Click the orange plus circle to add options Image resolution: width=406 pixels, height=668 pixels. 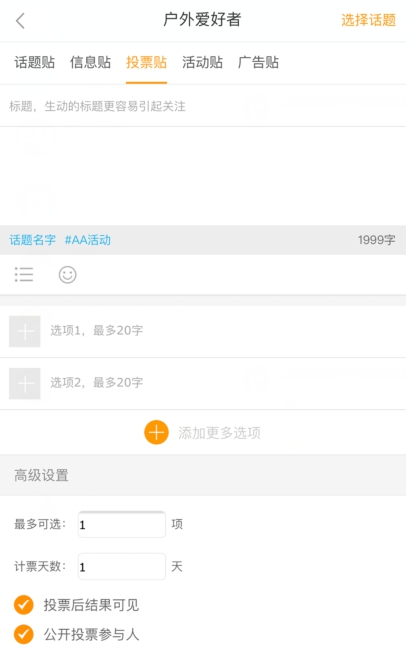pyautogui.click(x=156, y=432)
